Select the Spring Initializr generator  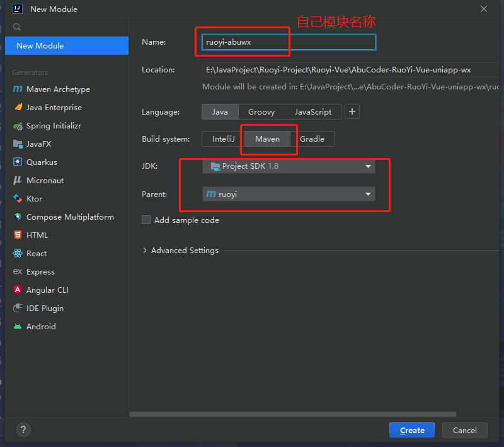click(x=67, y=126)
